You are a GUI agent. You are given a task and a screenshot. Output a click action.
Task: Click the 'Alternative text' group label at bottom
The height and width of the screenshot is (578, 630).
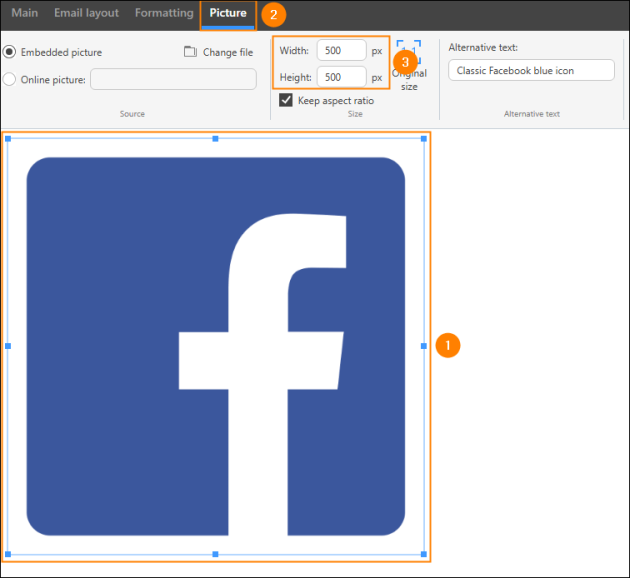[532, 114]
